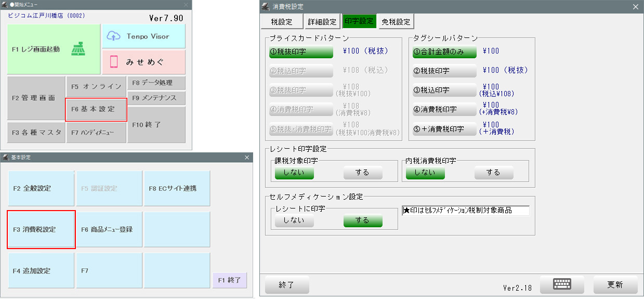Viewport: 644px width, 299px height.
Task: Select the 印字設定 tab
Action: (x=359, y=21)
